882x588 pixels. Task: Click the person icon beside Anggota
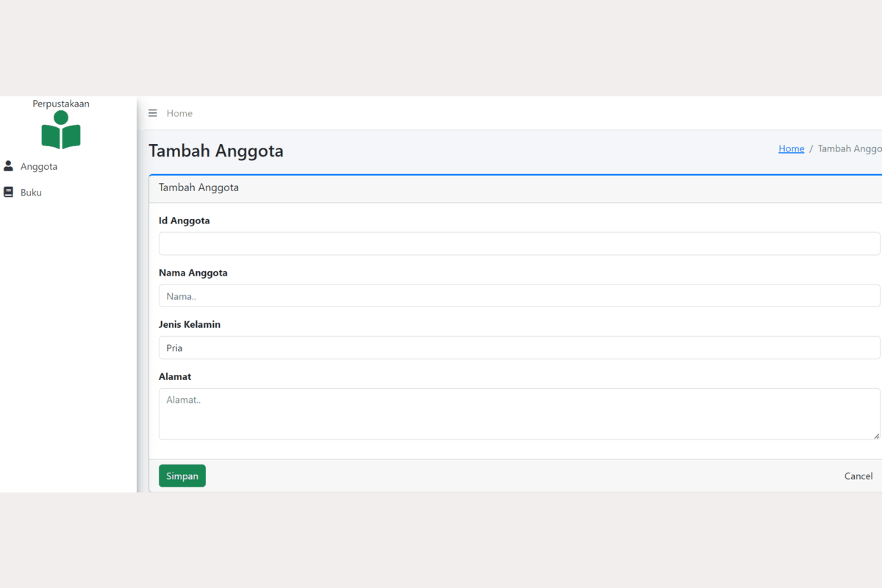pyautogui.click(x=9, y=166)
